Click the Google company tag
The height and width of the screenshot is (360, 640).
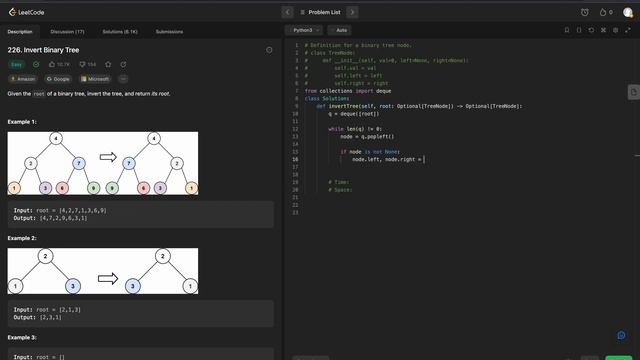pyautogui.click(x=58, y=79)
